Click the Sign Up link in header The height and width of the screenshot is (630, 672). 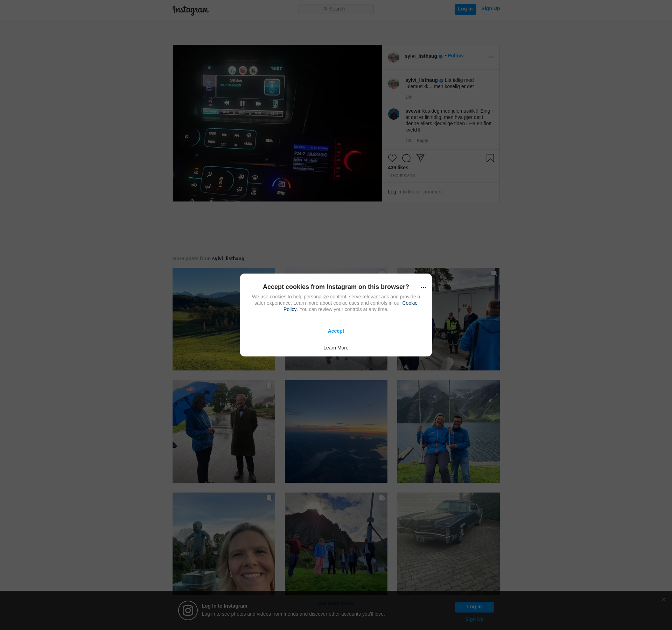coord(490,9)
